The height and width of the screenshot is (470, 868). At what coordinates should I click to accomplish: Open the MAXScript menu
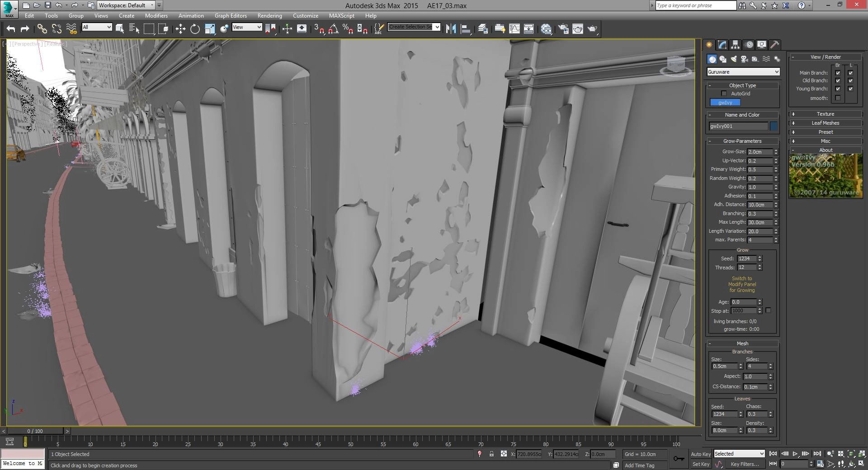pyautogui.click(x=342, y=16)
